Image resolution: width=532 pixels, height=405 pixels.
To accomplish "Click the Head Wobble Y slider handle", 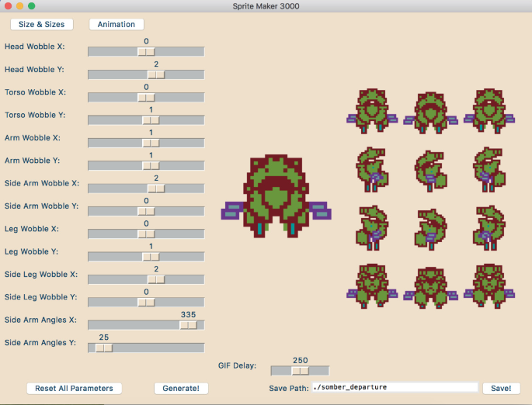I will point(156,74).
